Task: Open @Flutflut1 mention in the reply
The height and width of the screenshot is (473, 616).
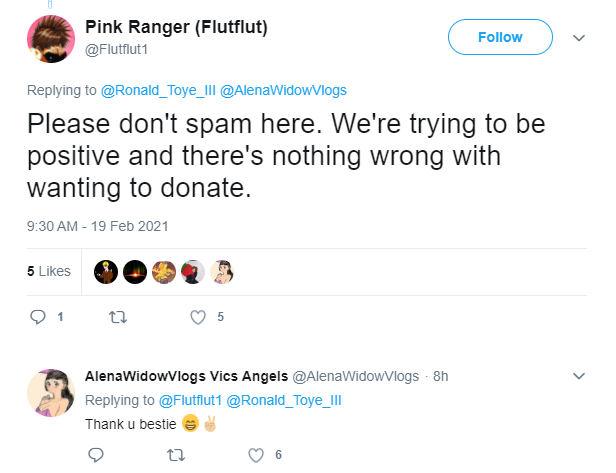Action: [x=191, y=400]
